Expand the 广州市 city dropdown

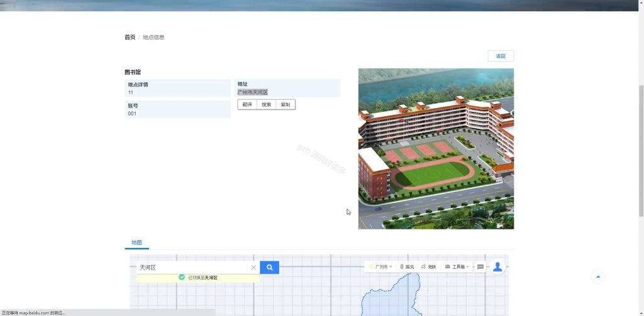pos(380,267)
